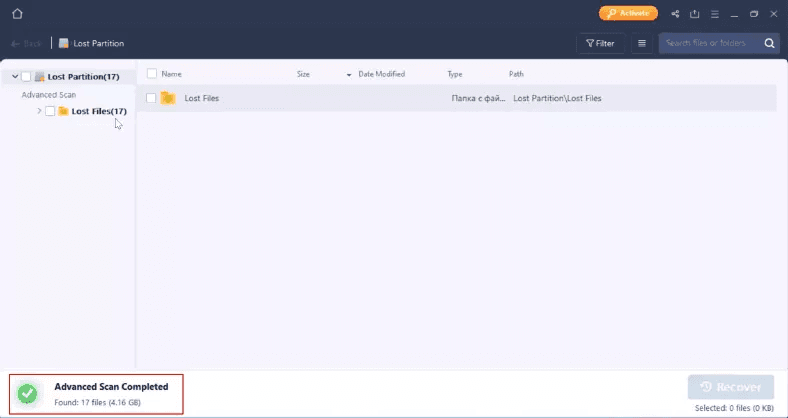Open the share icon in title bar
788x418 pixels.
(x=675, y=14)
